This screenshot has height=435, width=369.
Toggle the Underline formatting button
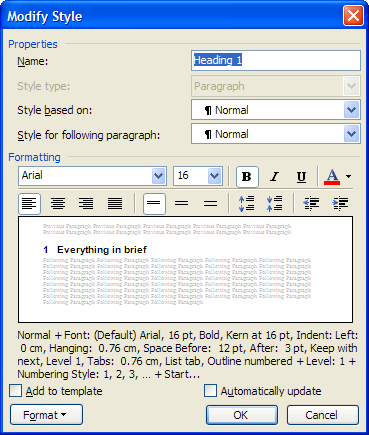[301, 176]
